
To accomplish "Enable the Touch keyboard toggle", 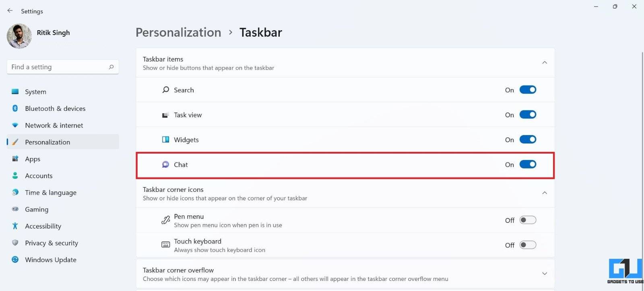I will coord(528,245).
